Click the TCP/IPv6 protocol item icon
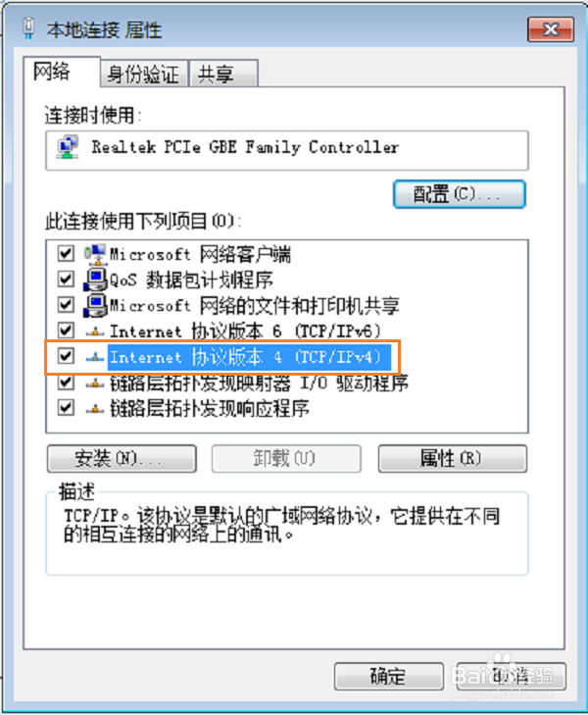The height and width of the screenshot is (715, 588). pos(95,332)
